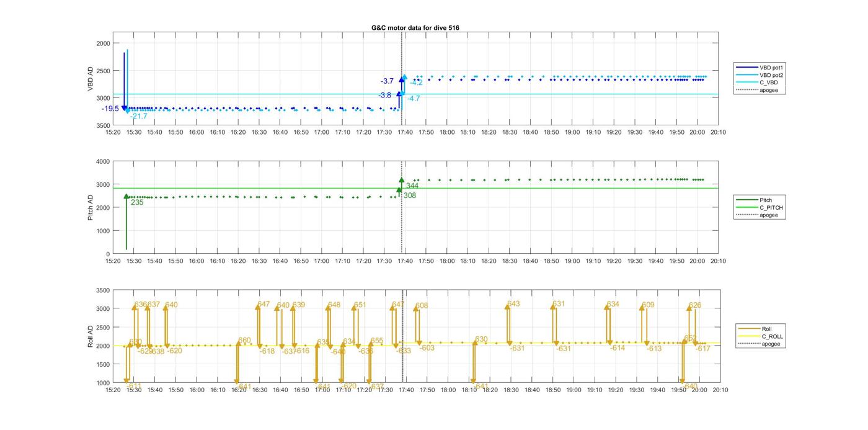
Task: Click the '235' pitch data label
Action: click(x=137, y=202)
